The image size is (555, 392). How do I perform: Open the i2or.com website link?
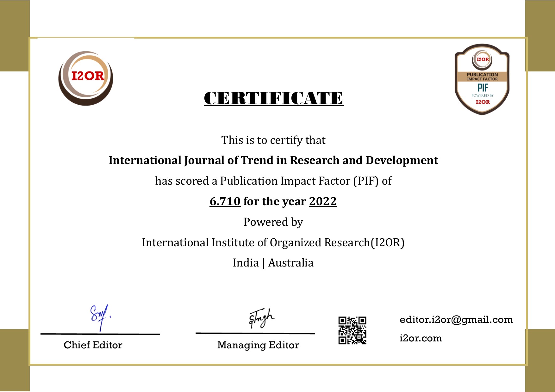pyautogui.click(x=421, y=338)
